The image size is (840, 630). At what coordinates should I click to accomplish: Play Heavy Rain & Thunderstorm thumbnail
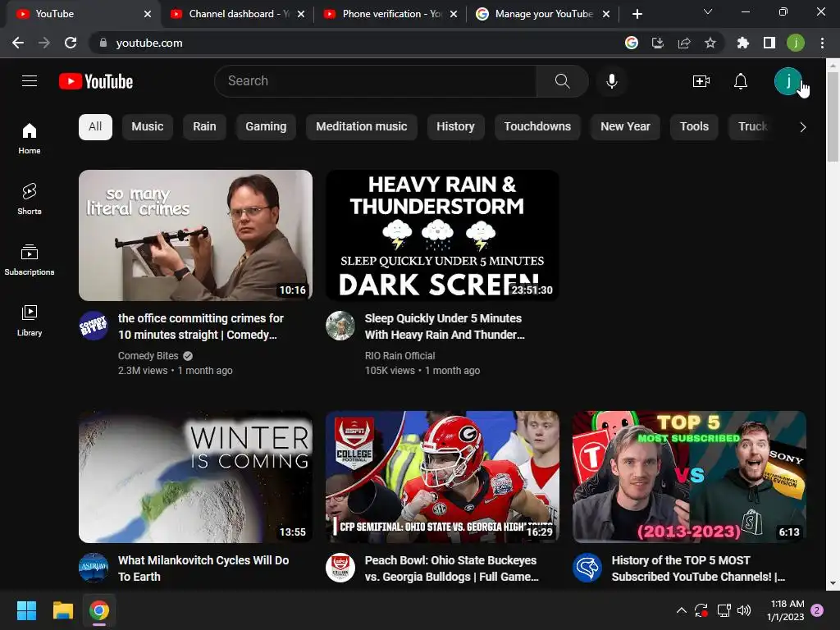click(442, 235)
